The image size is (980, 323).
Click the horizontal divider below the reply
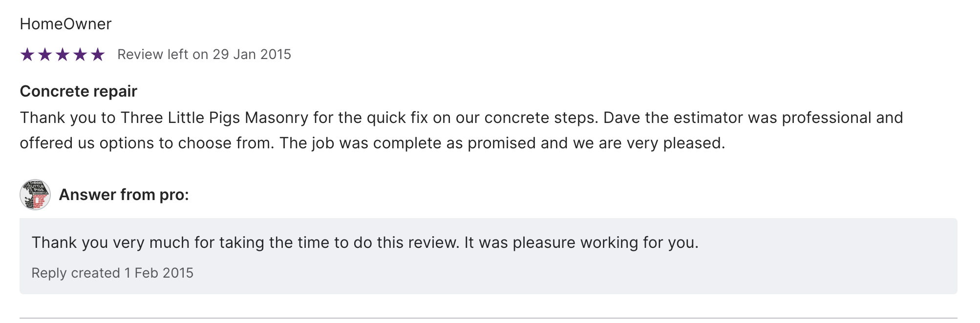489,318
